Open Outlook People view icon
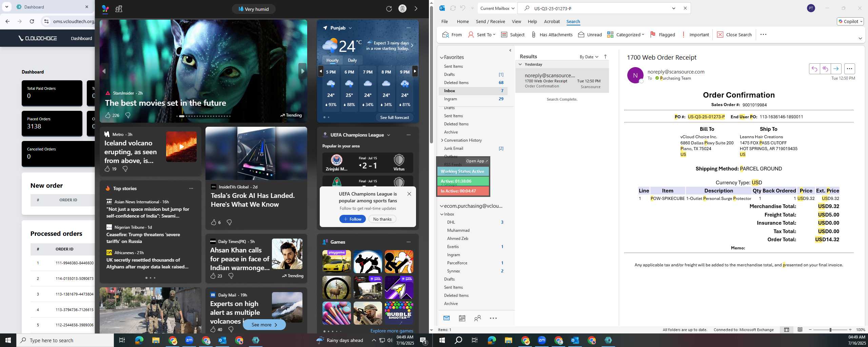This screenshot has width=868, height=347. [477, 318]
